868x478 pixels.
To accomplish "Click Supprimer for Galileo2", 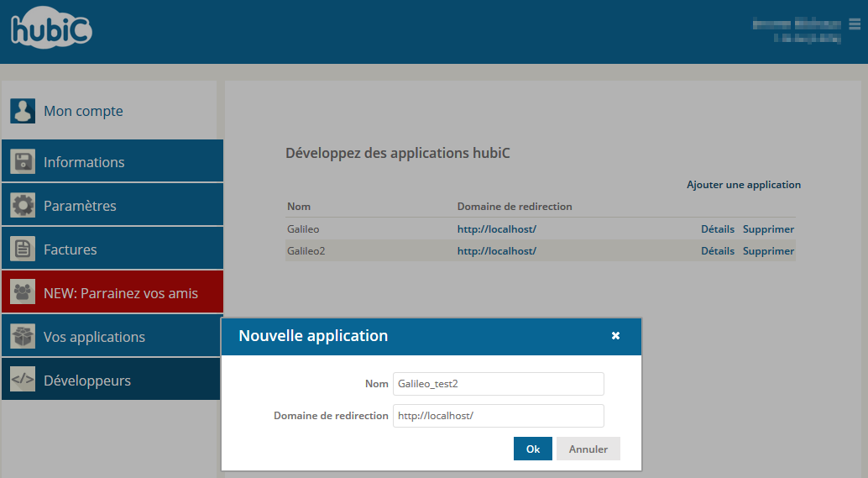I will [x=768, y=251].
